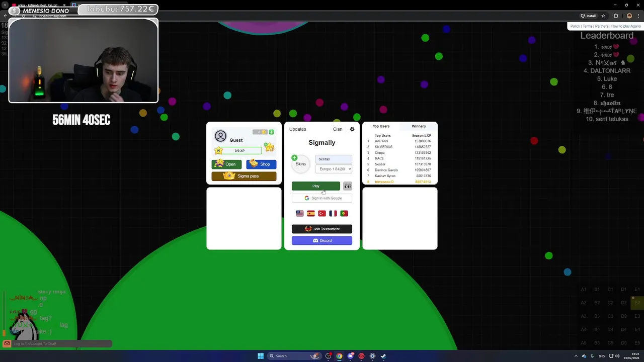Screen dimensions: 644x362
Task: Add coins with green plus icon
Action: [271, 132]
